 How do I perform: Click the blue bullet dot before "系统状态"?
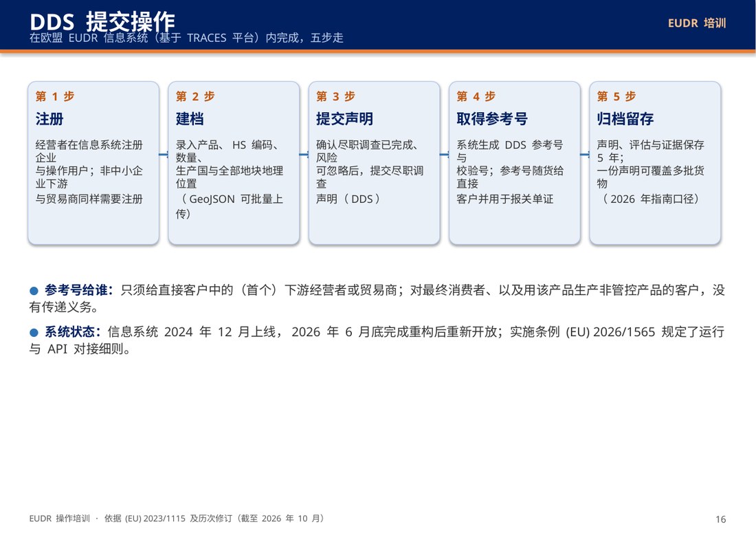[34, 332]
